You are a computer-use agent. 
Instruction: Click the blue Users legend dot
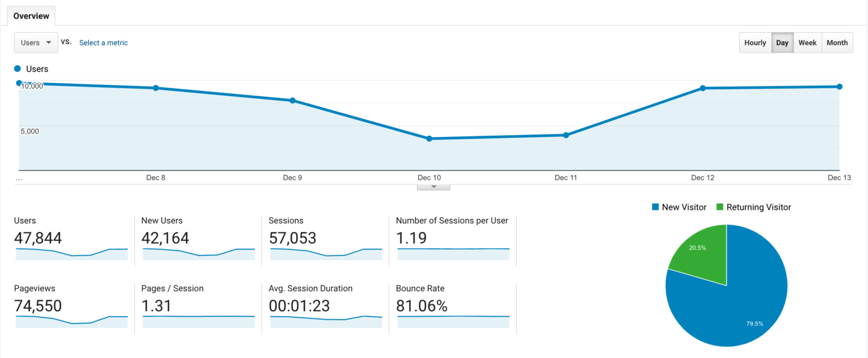tap(18, 69)
